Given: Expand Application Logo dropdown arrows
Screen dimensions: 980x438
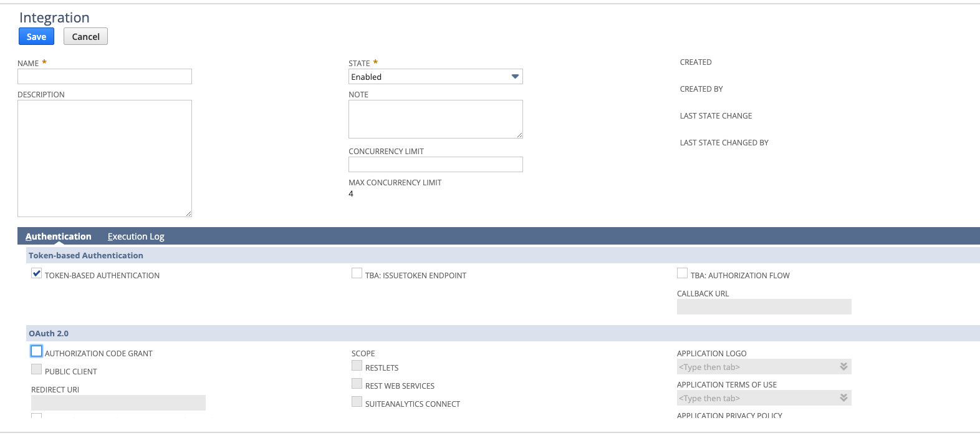Looking at the screenshot, I should coord(843,367).
